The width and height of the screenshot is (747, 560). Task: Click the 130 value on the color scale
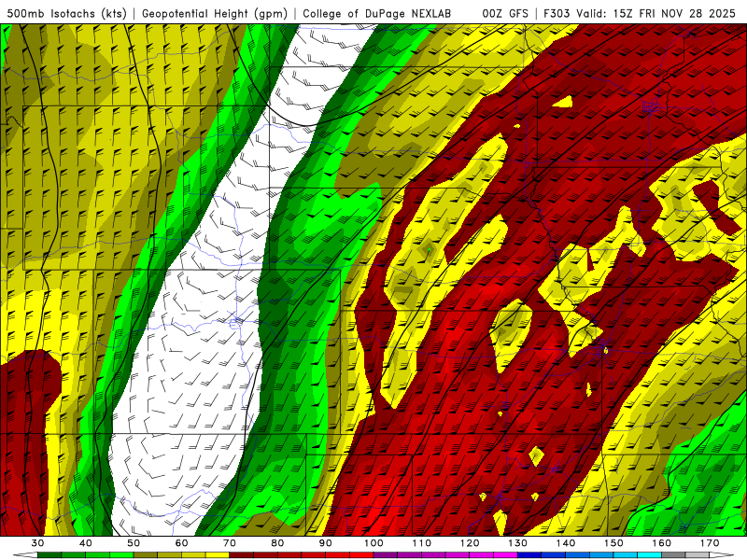coord(518,543)
